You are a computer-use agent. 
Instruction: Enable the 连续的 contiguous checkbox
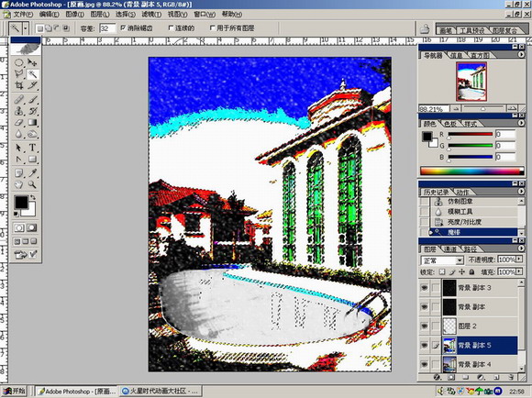pos(171,28)
